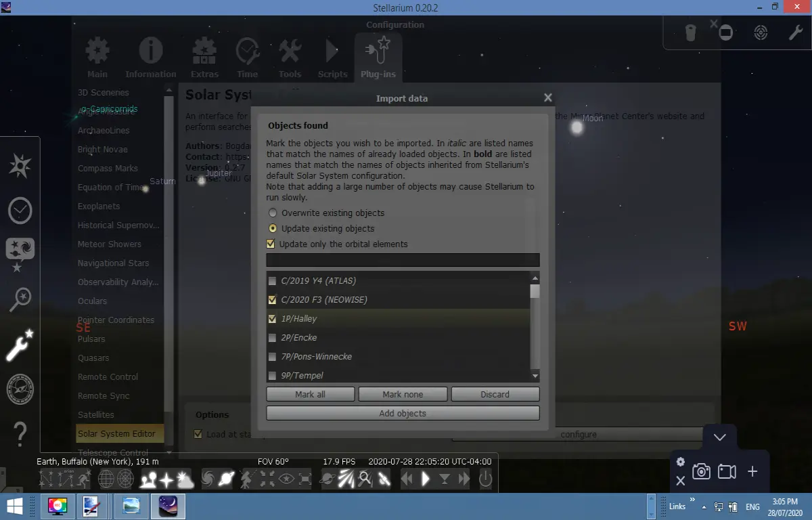Switch equatorial/azimuthal mount telescope icon

pos(247,479)
